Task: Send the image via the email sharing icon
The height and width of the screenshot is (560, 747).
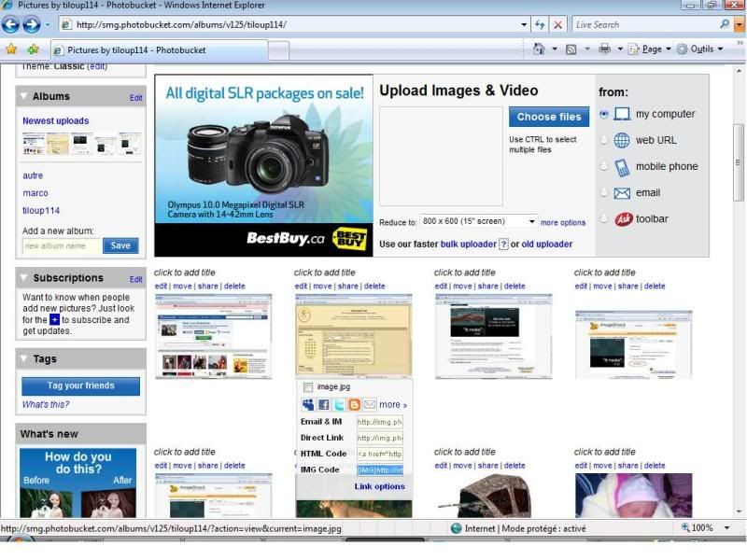Action: [369, 404]
